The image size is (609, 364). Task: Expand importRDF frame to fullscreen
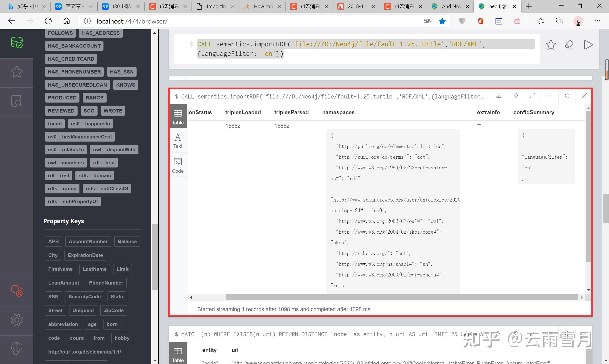click(x=533, y=96)
